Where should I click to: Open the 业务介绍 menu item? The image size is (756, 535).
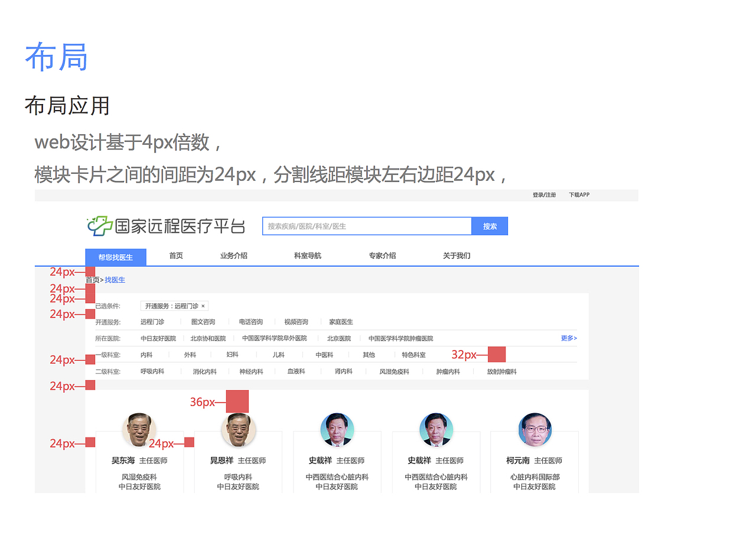[x=233, y=255]
